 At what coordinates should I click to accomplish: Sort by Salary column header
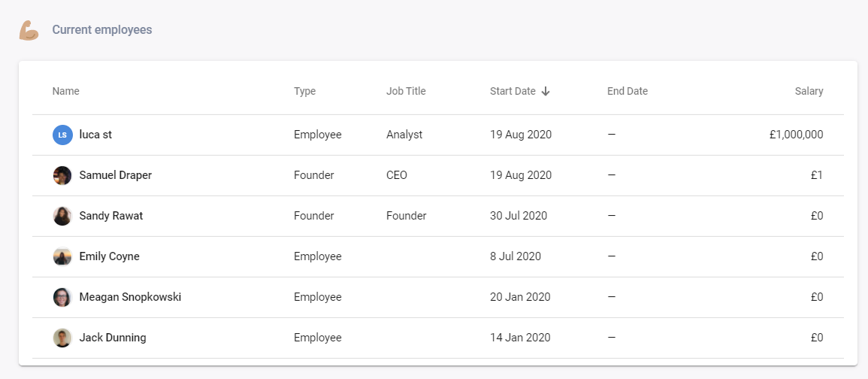tap(809, 91)
